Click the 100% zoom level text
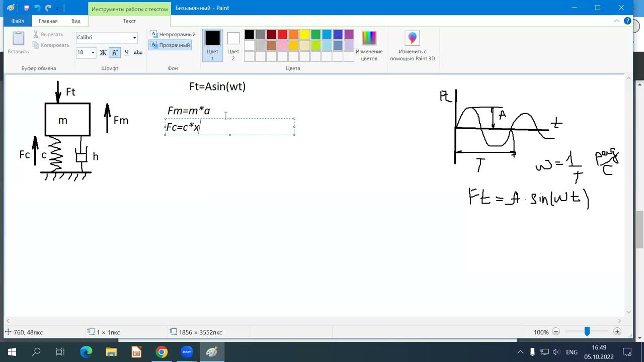644x362 pixels. (541, 332)
